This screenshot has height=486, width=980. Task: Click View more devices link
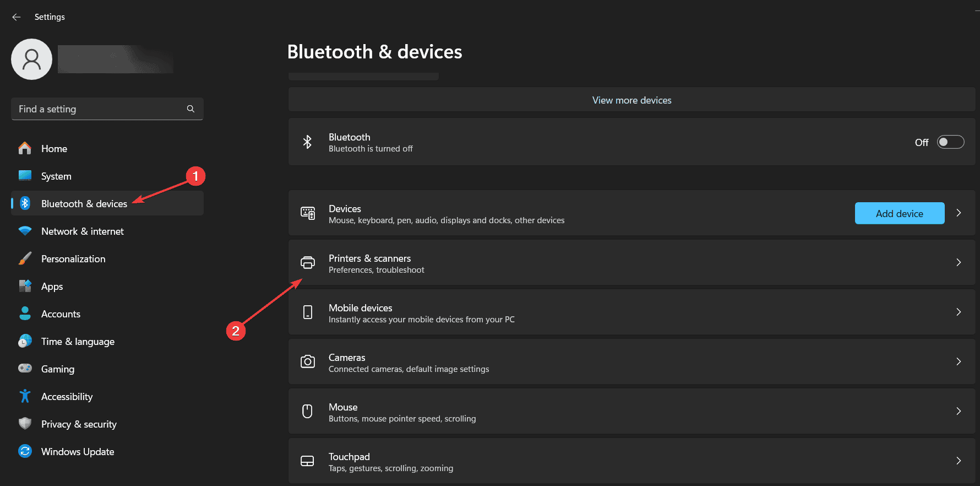pyautogui.click(x=631, y=100)
